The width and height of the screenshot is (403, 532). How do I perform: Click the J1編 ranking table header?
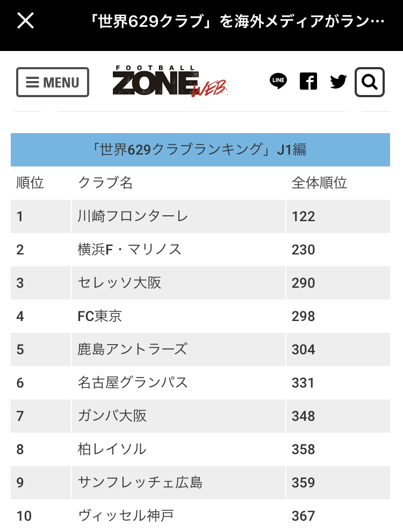(200, 150)
